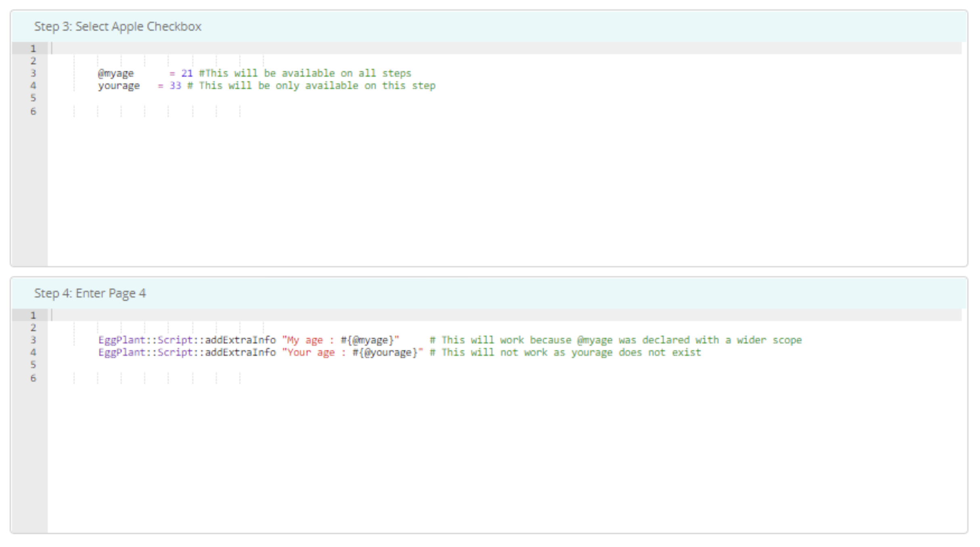Image resolution: width=980 pixels, height=547 pixels.
Task: Click the Step 4: Enter Page 4 header
Action: pos(90,293)
